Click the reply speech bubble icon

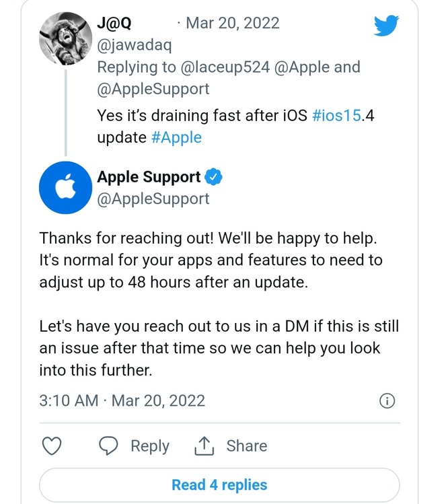[x=109, y=445]
